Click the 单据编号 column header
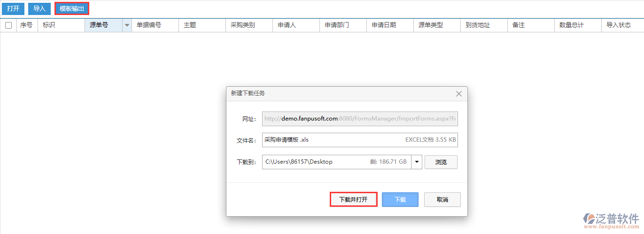The width and height of the screenshot is (644, 234). pos(149,25)
